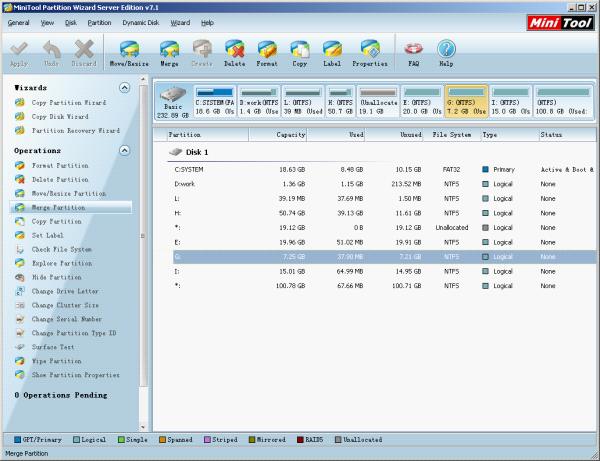This screenshot has height=461, width=600.
Task: Click the Surface Test sidebar icon
Action: click(x=20, y=347)
